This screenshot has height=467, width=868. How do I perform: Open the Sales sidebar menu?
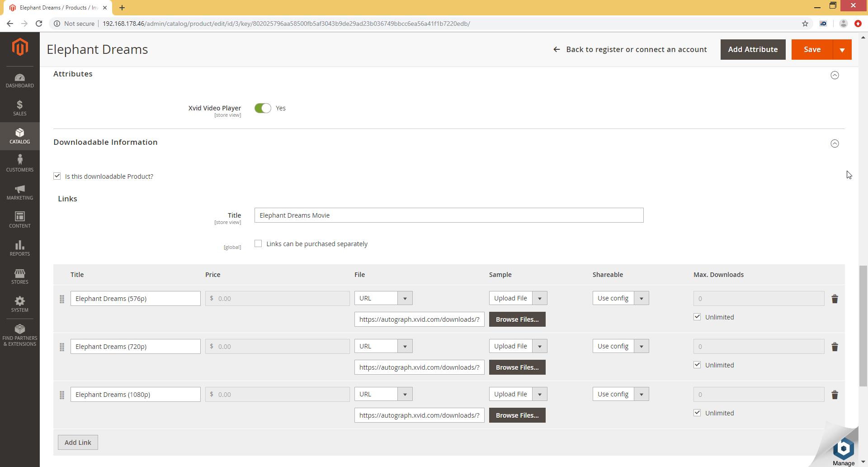click(x=20, y=109)
